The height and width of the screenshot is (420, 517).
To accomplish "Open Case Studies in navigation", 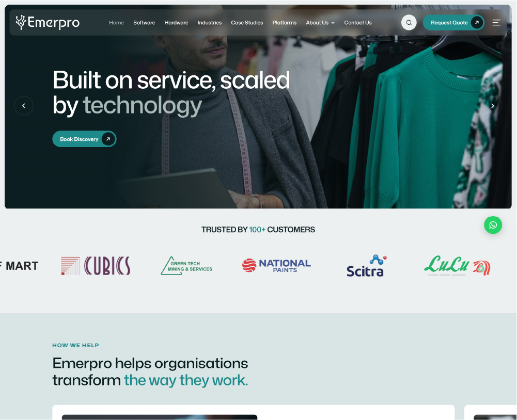I will (247, 23).
